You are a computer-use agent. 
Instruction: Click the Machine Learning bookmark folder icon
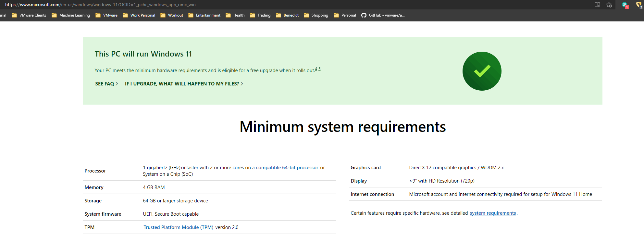click(x=54, y=15)
